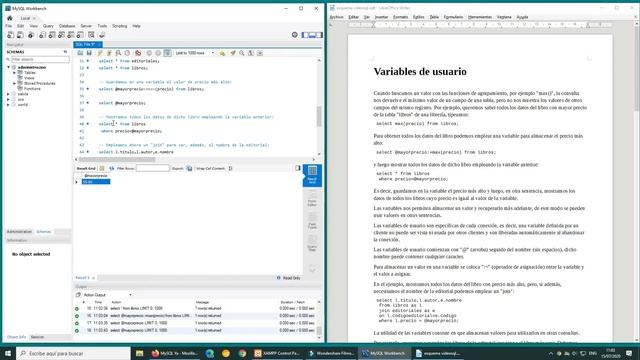Click the commit transaction icon
The image size is (640, 360).
[x=149, y=53]
